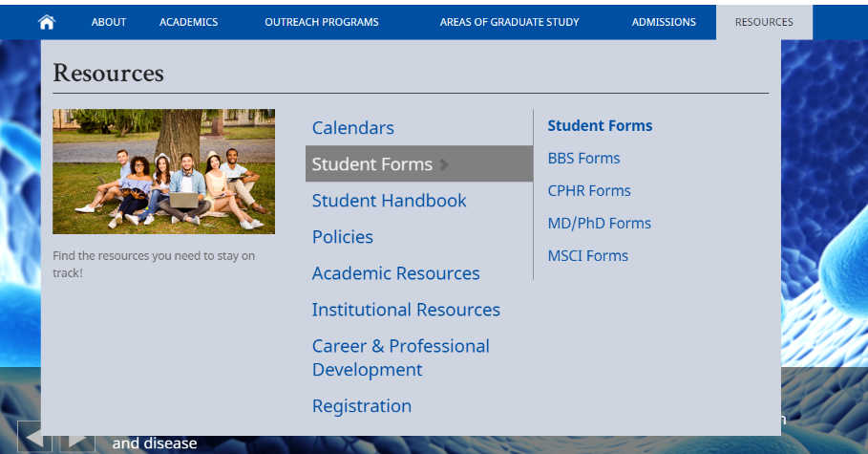
Task: Click the home icon in navigation bar
Action: click(46, 22)
